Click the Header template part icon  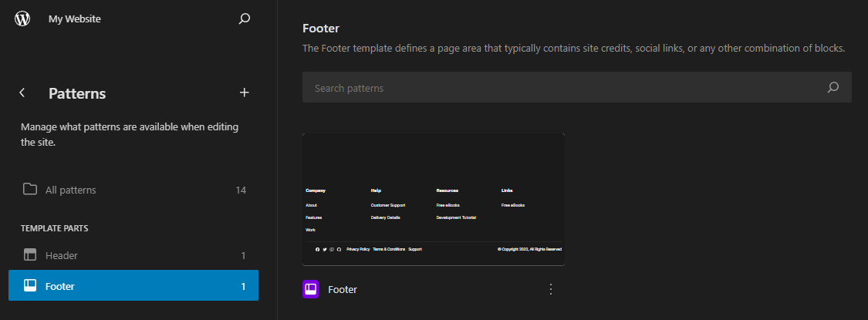coord(30,255)
